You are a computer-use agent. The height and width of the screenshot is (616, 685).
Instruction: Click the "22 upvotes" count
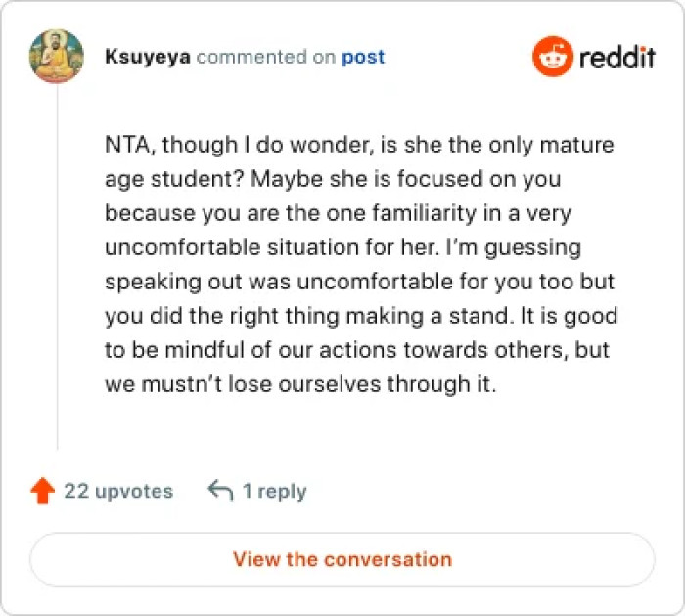pos(118,491)
